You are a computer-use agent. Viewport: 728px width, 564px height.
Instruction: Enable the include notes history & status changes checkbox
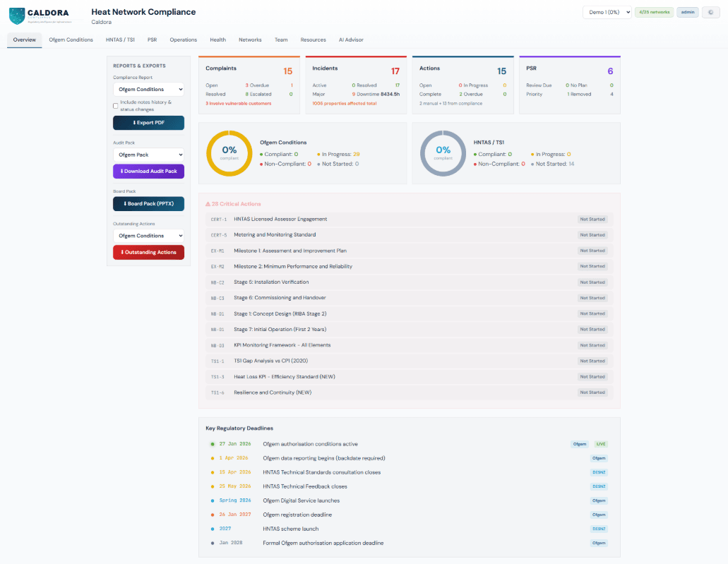(x=115, y=105)
